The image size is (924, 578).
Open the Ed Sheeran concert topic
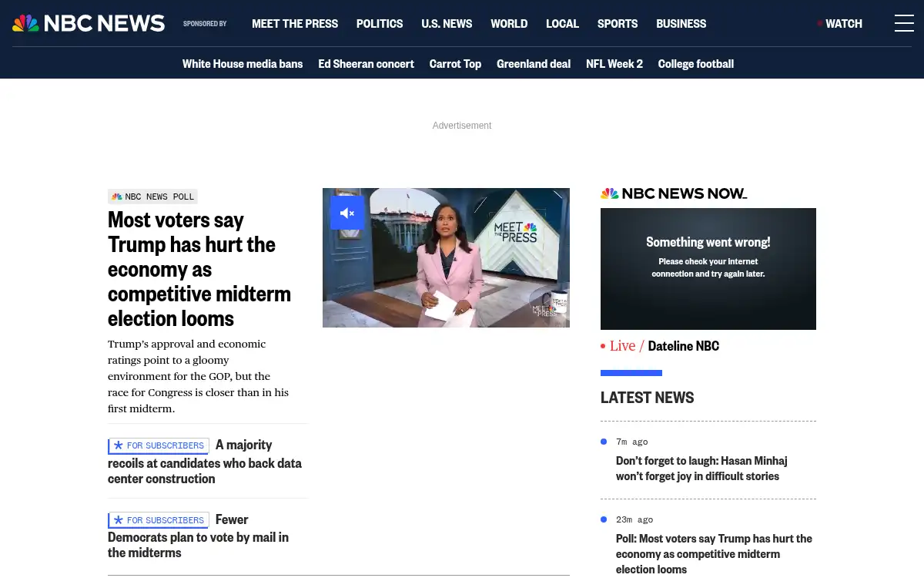pos(367,64)
